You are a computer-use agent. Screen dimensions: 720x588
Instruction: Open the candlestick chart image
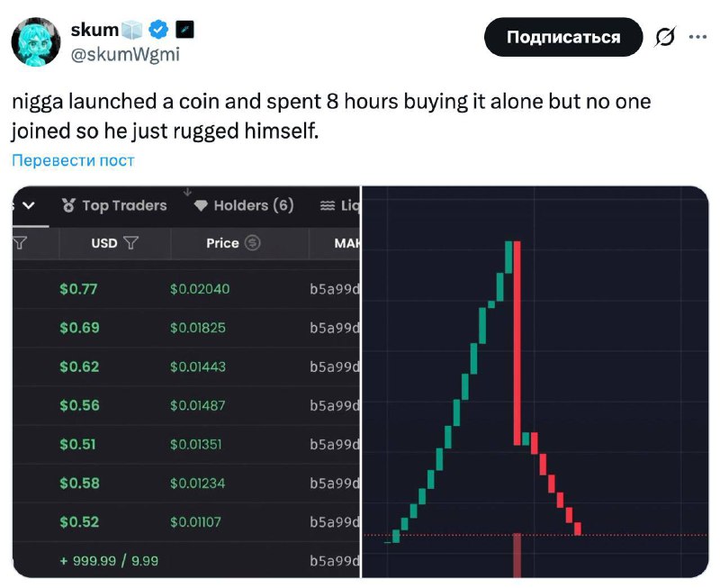(535, 382)
